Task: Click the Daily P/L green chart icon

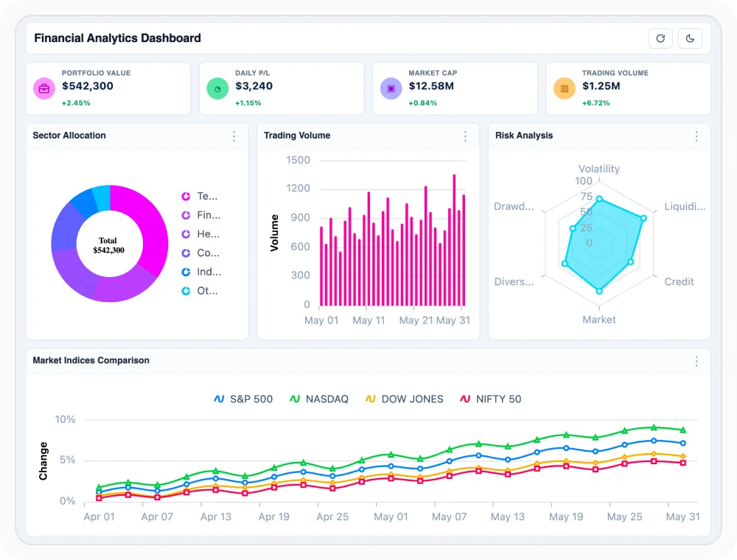Action: tap(217, 88)
